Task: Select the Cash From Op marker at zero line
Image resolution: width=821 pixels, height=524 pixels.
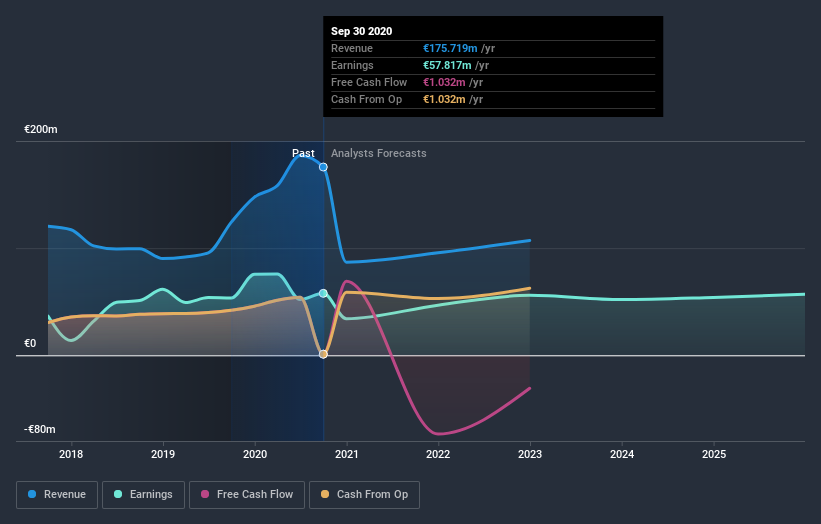Action: (x=324, y=354)
